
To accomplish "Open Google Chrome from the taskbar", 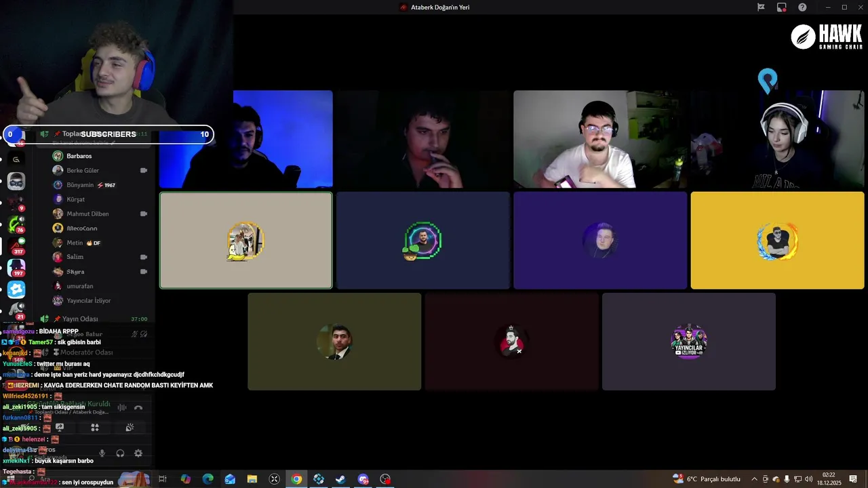I will tap(296, 479).
